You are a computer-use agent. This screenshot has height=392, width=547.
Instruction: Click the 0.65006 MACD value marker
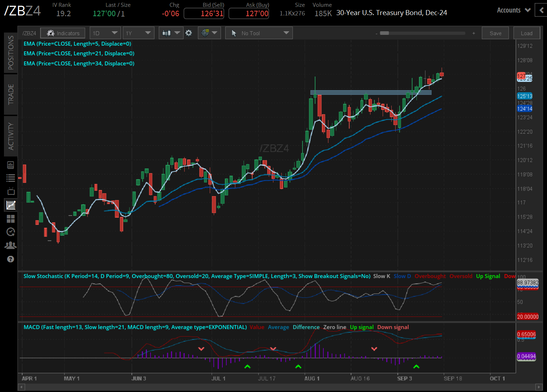(527, 335)
